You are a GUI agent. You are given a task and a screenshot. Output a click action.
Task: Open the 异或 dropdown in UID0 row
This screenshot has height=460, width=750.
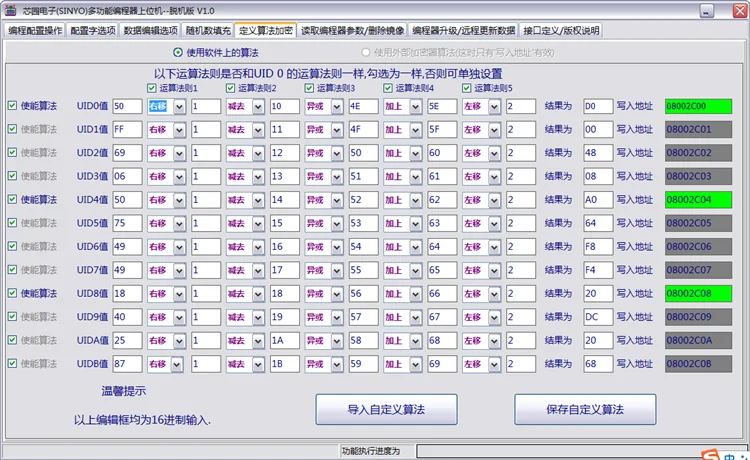337,107
